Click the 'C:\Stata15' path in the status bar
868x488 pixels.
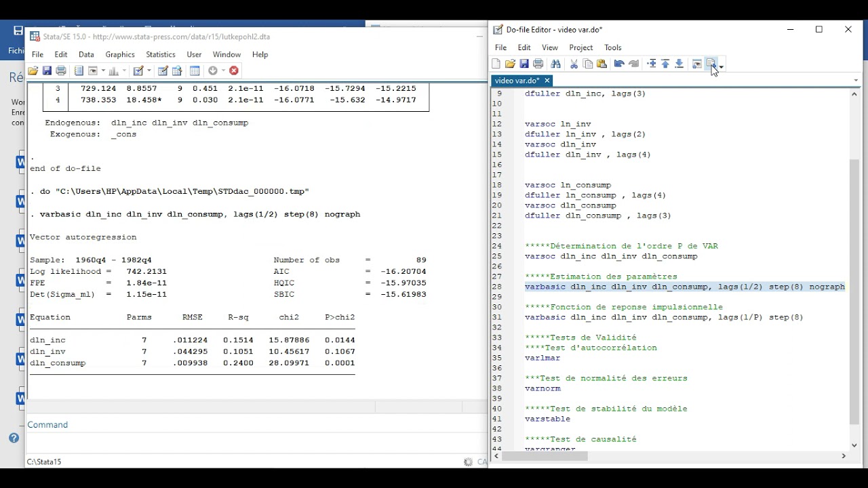click(x=44, y=462)
